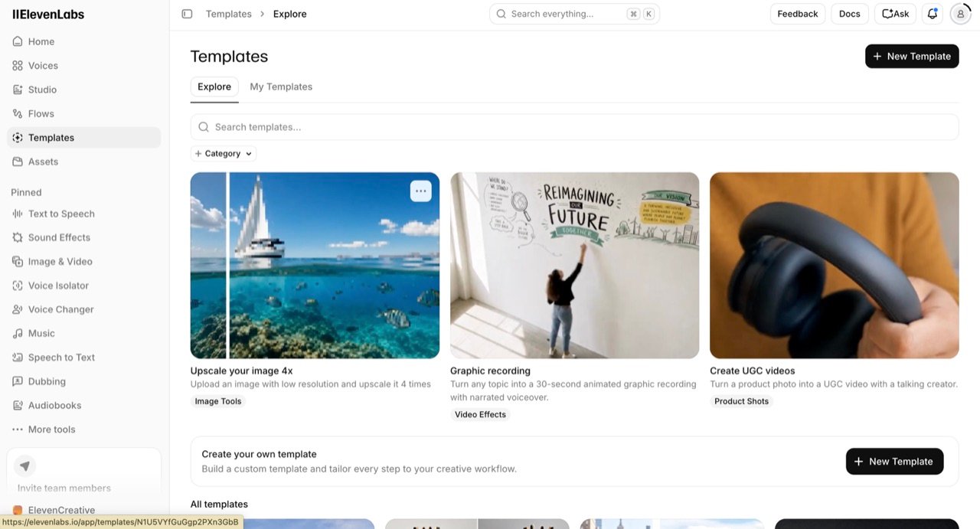Click the Voice Changer icon
The image size is (980, 529).
(18, 309)
